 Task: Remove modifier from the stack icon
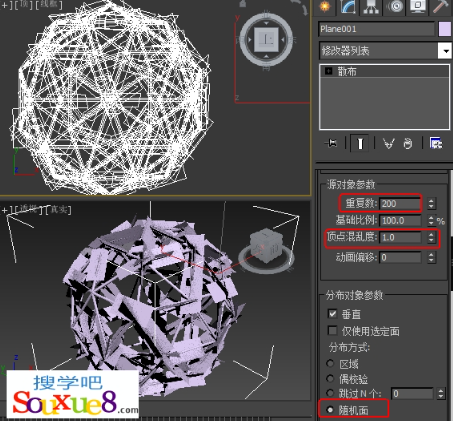click(x=408, y=144)
